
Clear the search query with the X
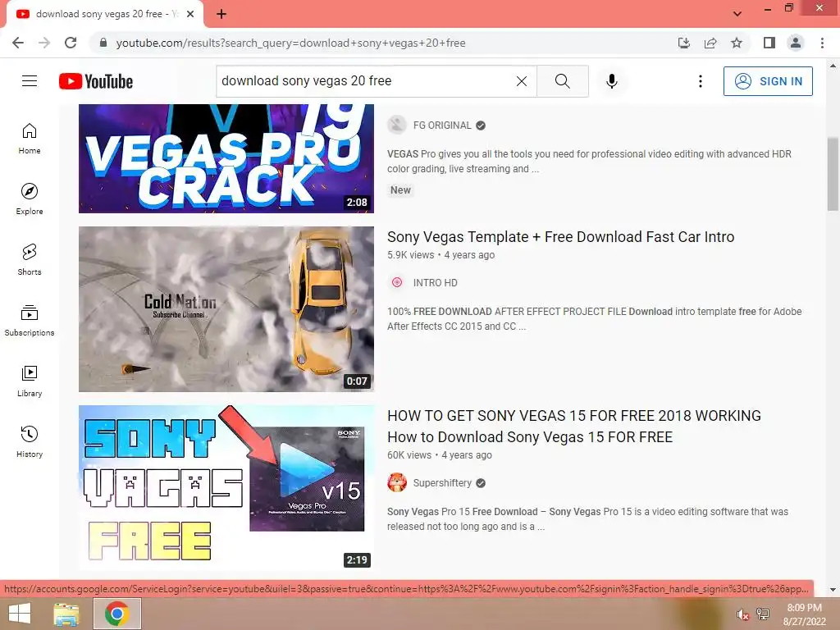pyautogui.click(x=521, y=81)
